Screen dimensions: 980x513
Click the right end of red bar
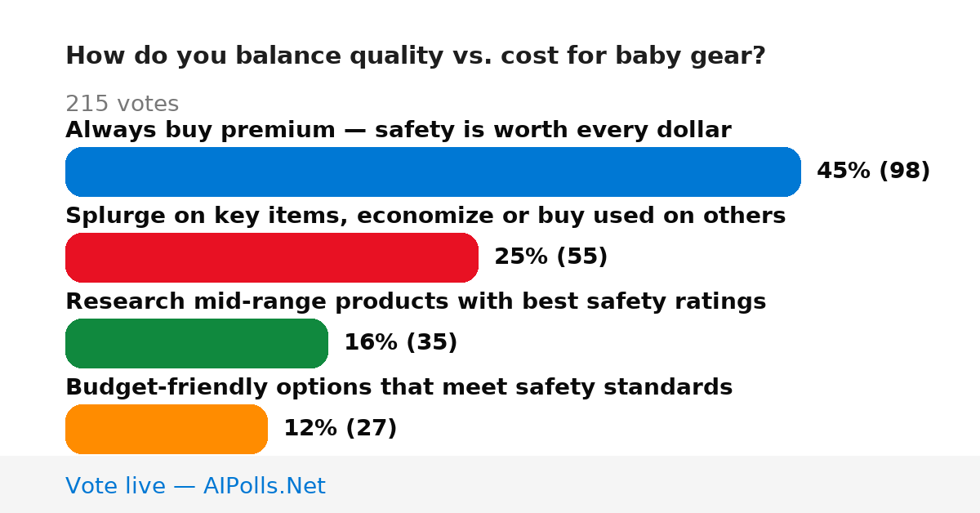469,257
